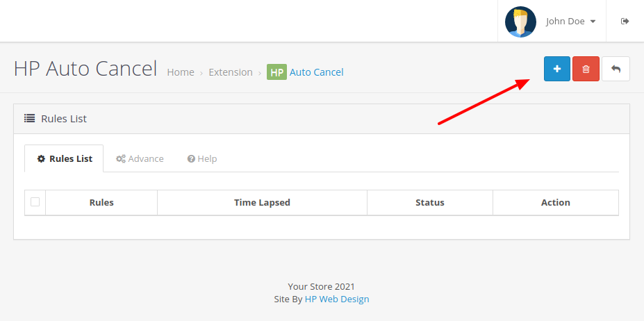The width and height of the screenshot is (644, 321).
Task: Click the blue plus Add rule button
Action: click(x=556, y=69)
